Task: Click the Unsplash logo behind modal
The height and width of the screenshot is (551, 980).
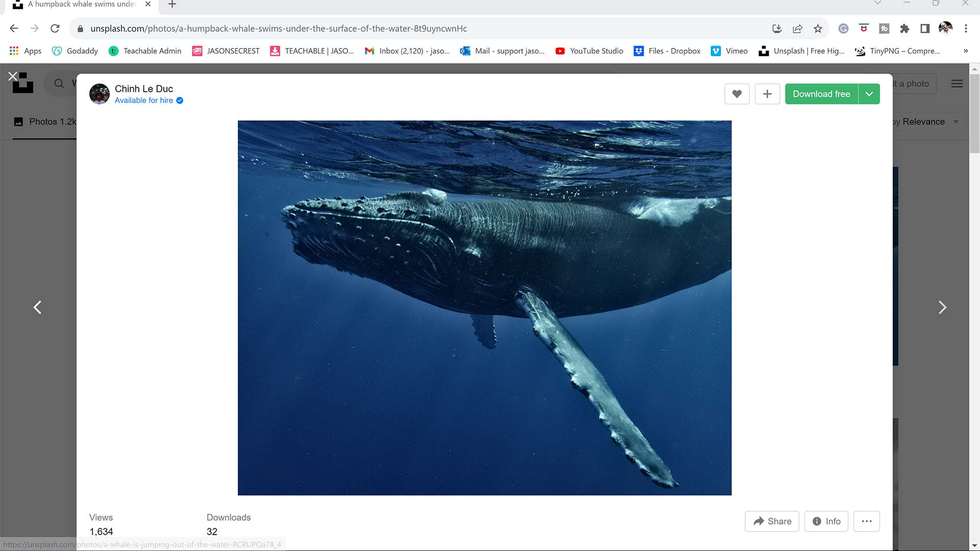Action: coord(22,83)
